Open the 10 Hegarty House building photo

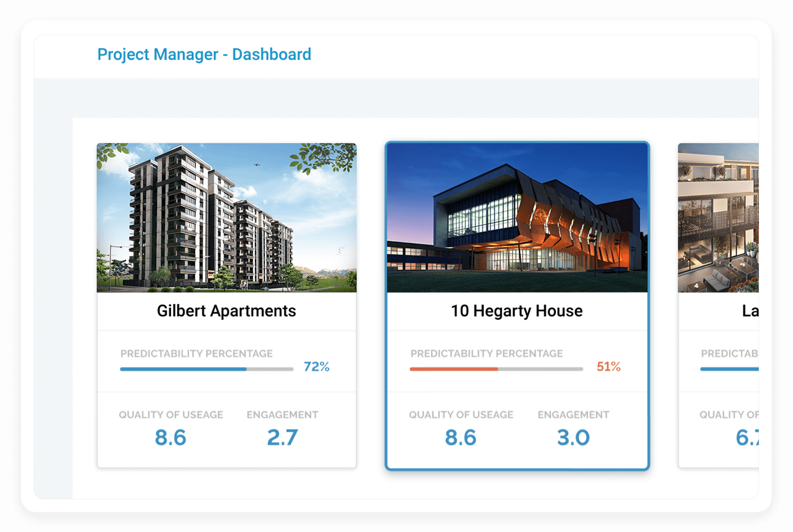pyautogui.click(x=517, y=218)
